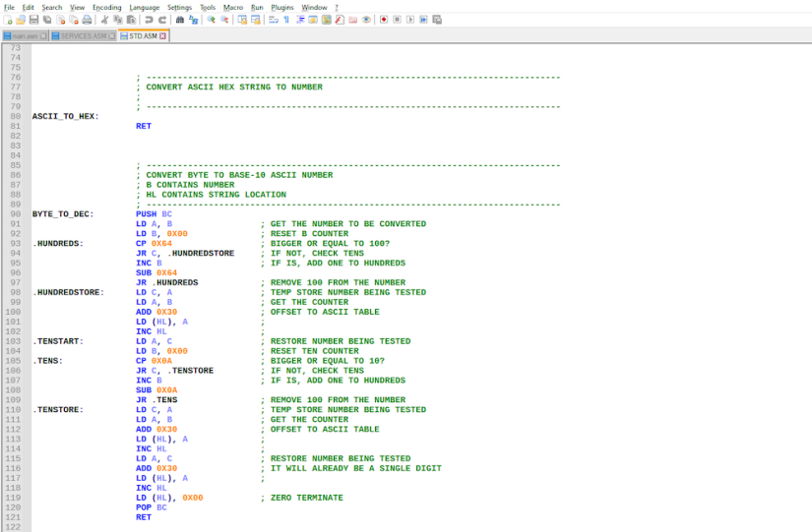
Task: Open the Encoding menu
Action: pos(106,7)
